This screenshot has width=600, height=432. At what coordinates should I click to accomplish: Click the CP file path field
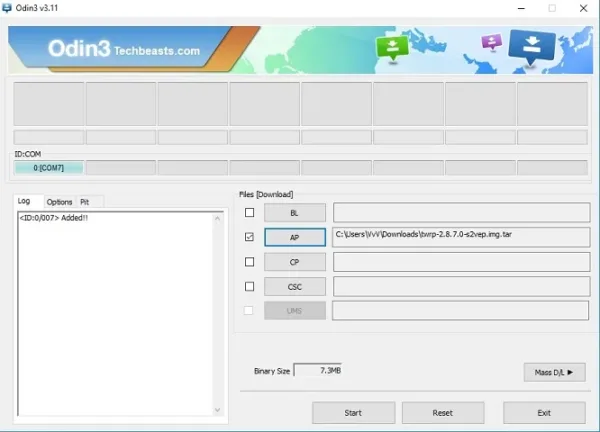coord(461,262)
